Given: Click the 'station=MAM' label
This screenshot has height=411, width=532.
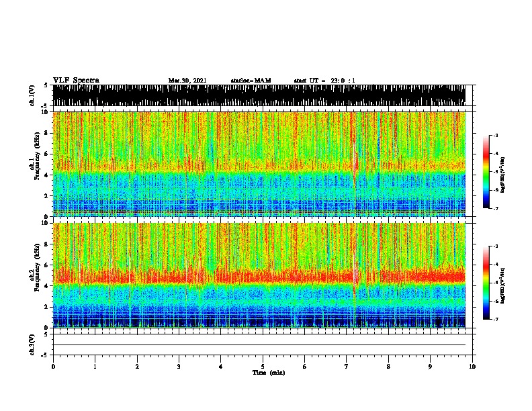Looking at the screenshot, I should (251, 81).
